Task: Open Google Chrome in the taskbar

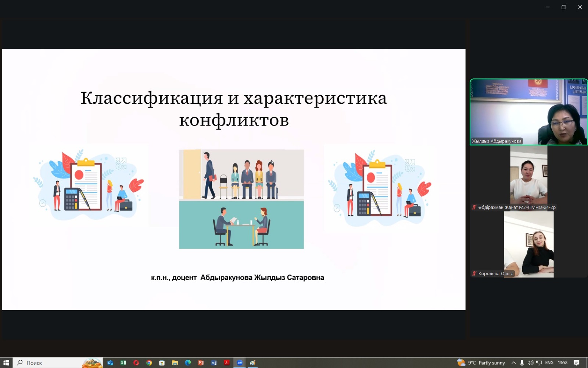Action: coord(149,363)
